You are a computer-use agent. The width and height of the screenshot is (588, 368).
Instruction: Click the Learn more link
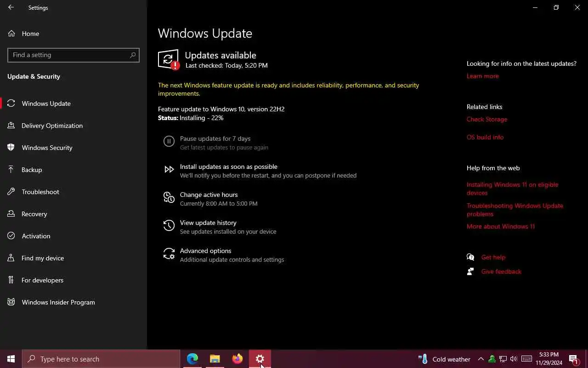pos(482,76)
